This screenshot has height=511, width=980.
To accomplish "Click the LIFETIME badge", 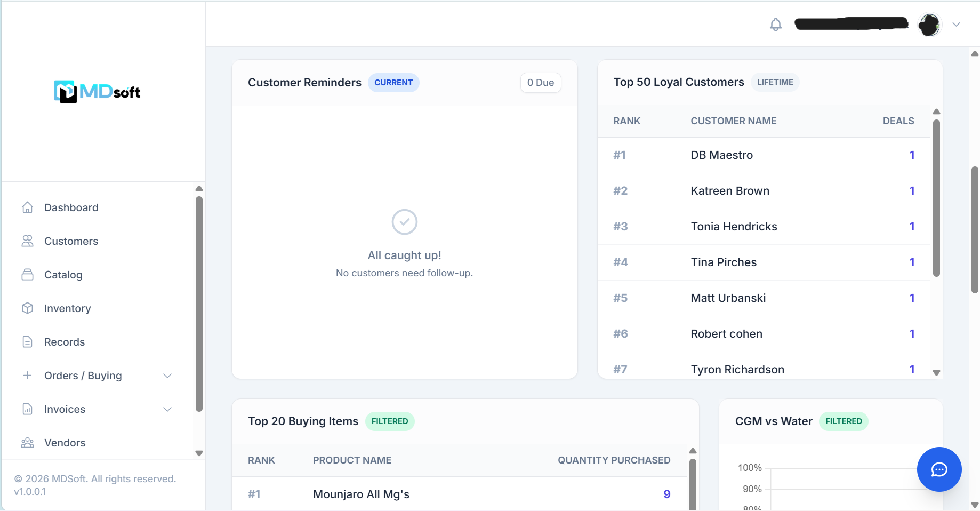I will pyautogui.click(x=775, y=82).
